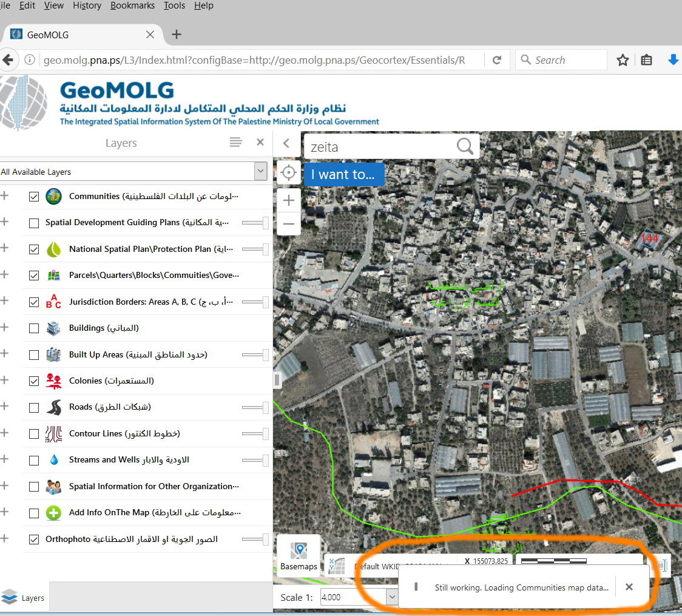Open the Basemaps selector
The width and height of the screenshot is (682, 616).
299,556
